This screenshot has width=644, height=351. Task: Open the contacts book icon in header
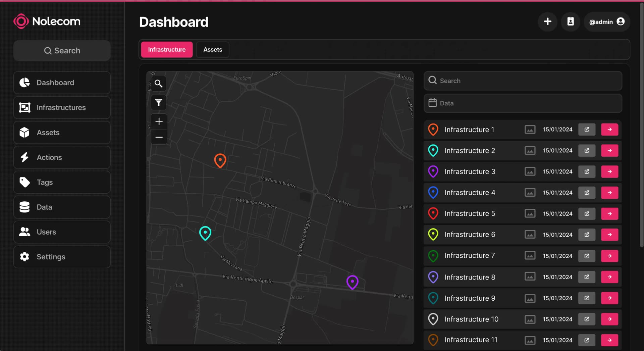point(570,22)
